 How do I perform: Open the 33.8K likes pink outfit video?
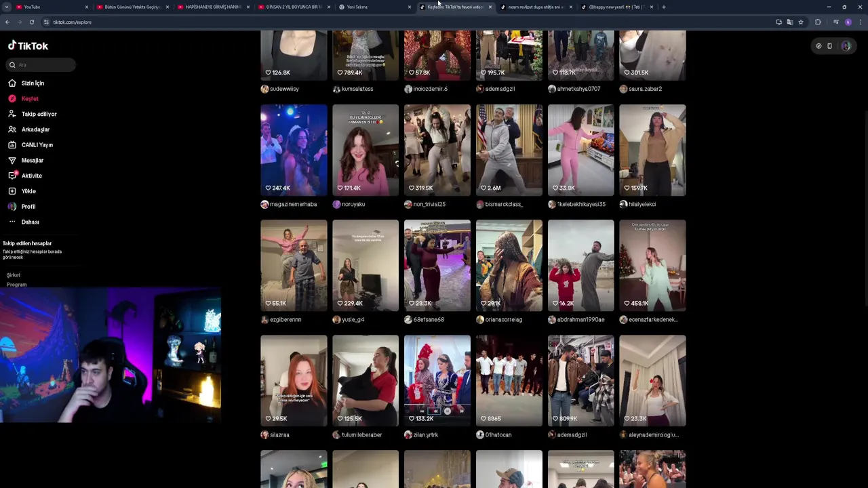pos(581,150)
